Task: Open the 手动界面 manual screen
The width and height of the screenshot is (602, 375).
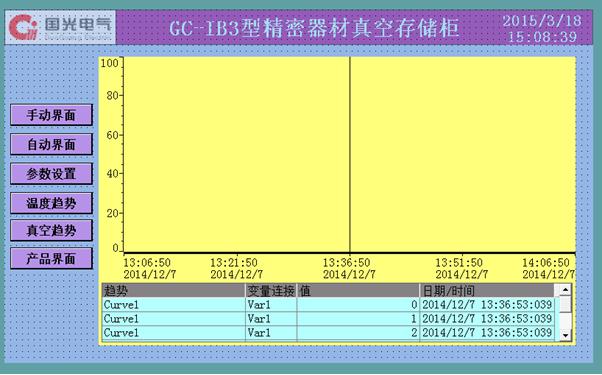Action: coord(51,115)
